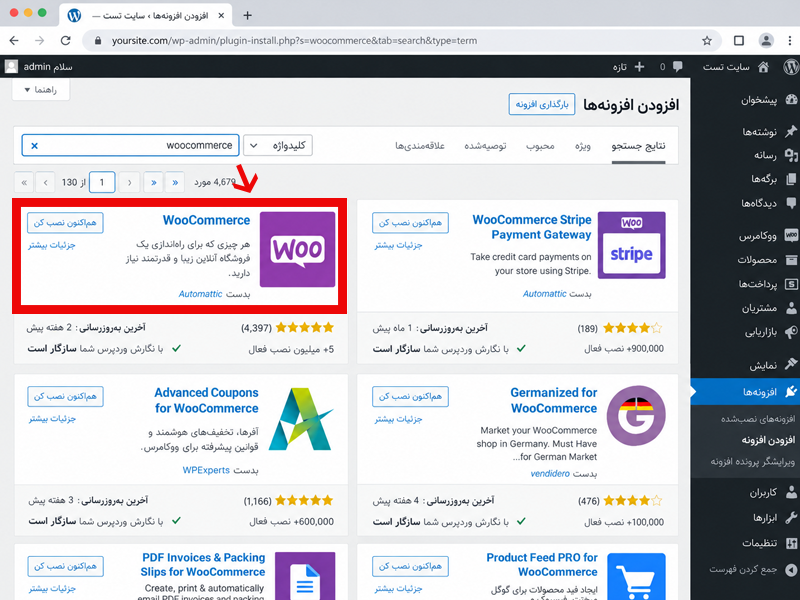
Task: Bookmark this page with the star icon
Action: 707,40
